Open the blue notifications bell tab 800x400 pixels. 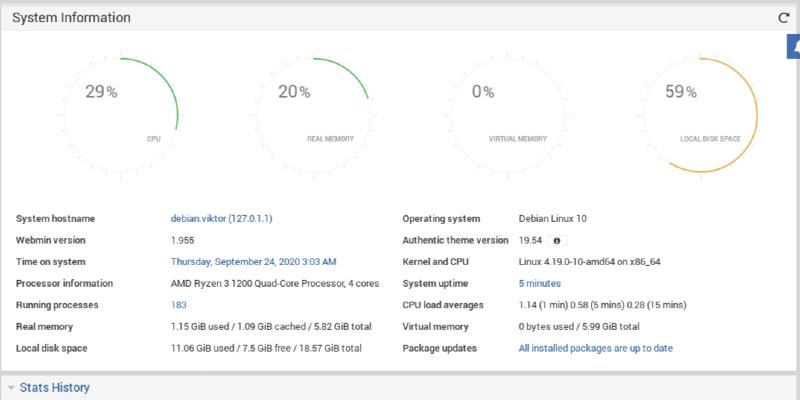[792, 48]
